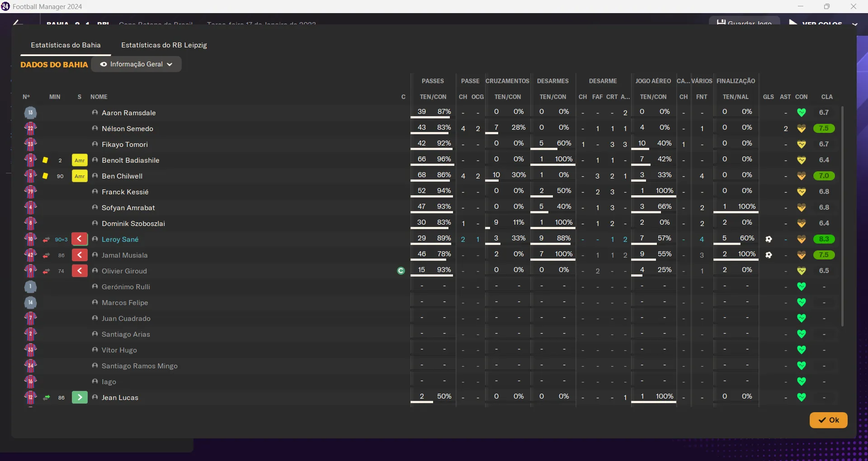Click the captain C badge on Olivier Giroud
Image resolution: width=868 pixels, height=461 pixels.
coord(401,271)
